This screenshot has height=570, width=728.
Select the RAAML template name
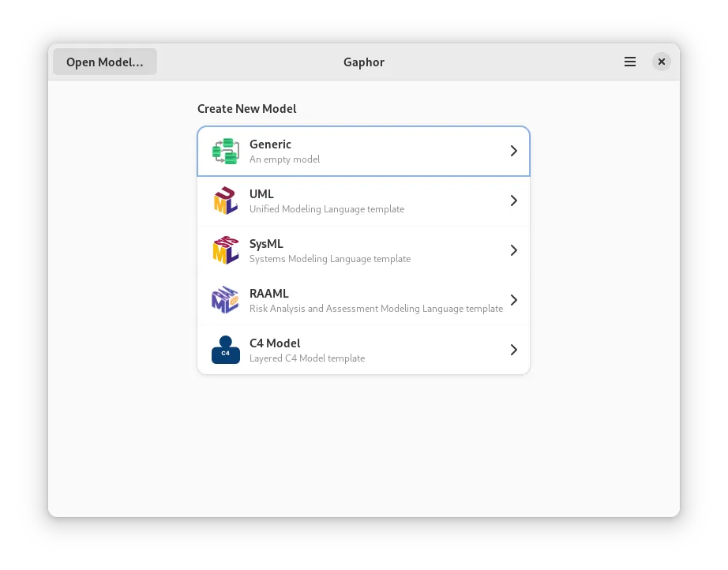(x=269, y=294)
